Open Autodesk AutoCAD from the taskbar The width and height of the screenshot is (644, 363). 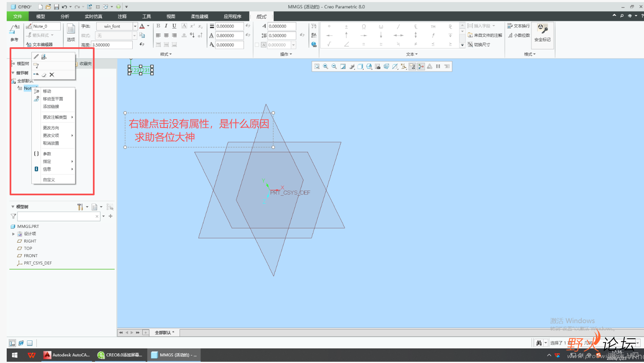click(x=67, y=355)
